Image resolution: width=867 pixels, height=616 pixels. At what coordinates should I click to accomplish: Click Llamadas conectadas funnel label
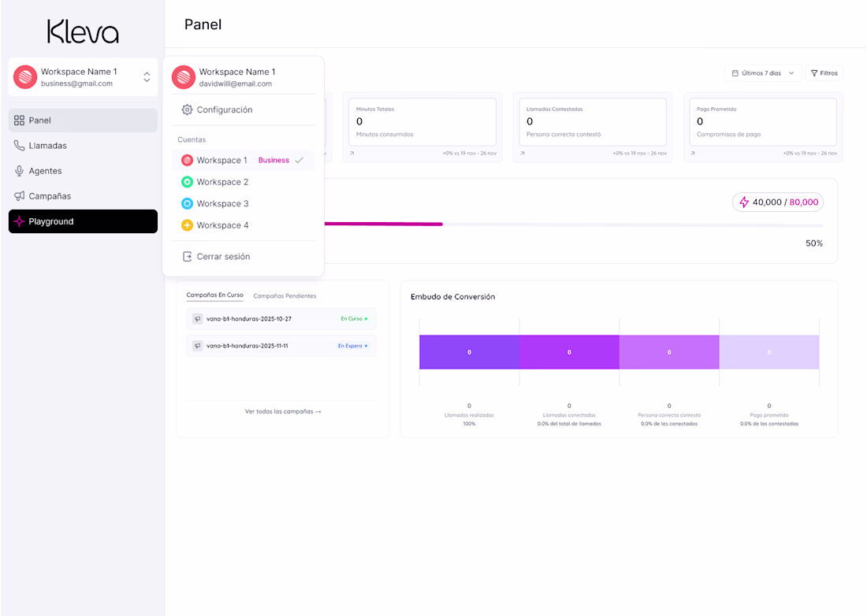569,415
